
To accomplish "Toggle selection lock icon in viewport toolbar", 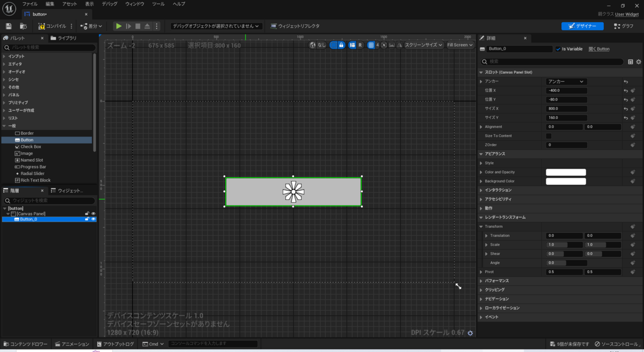I will [x=341, y=45].
